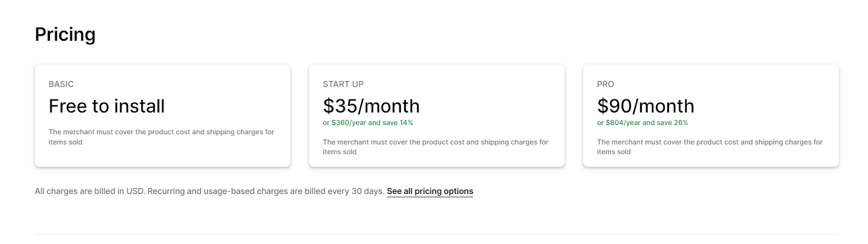Click the $35/month price
868x244 pixels.
click(x=371, y=106)
